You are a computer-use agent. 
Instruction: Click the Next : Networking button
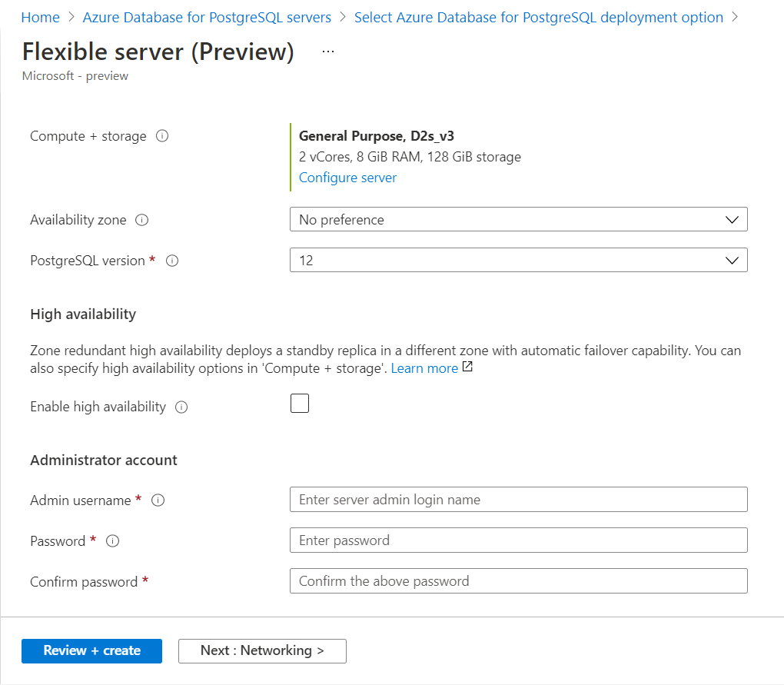click(x=262, y=650)
